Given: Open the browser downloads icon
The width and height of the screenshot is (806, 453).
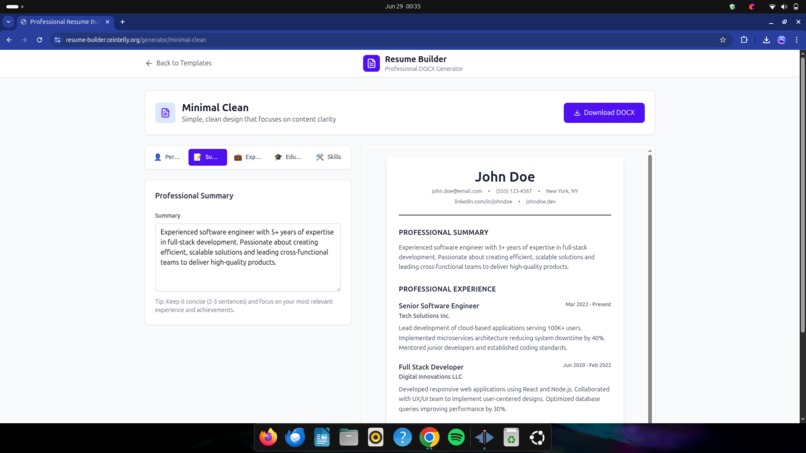Looking at the screenshot, I should pyautogui.click(x=766, y=40).
